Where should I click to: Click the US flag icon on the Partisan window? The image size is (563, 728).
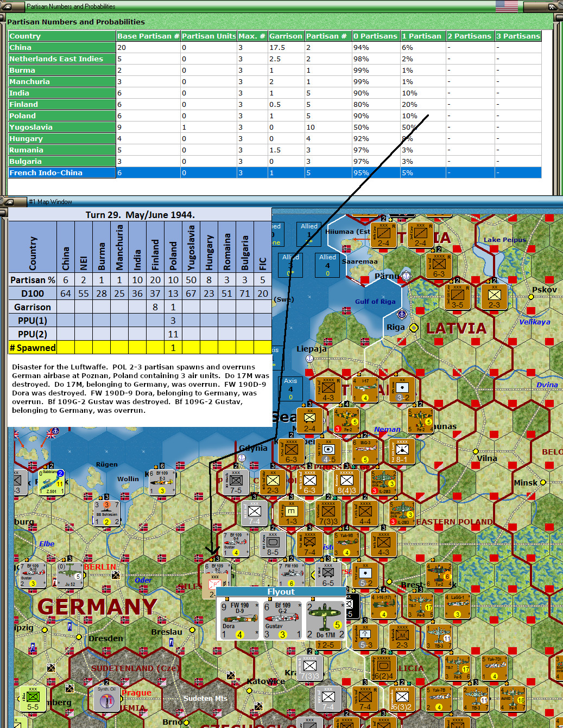coord(506,7)
